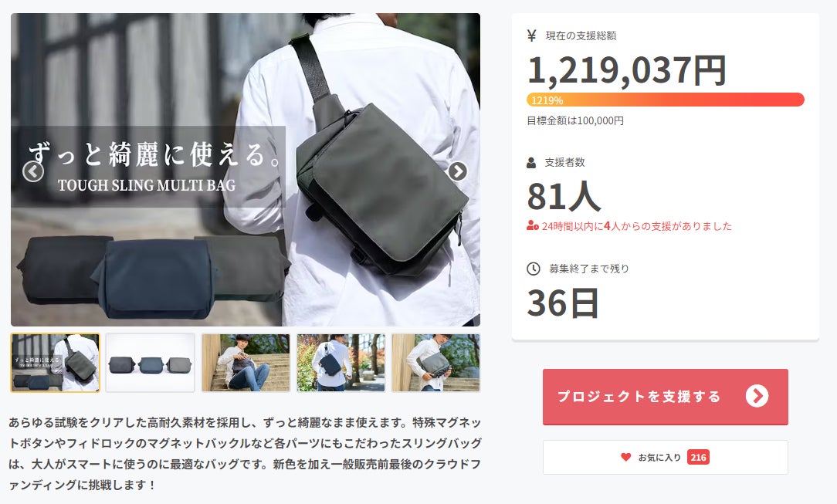Click the 216 favorites count badge
The height and width of the screenshot is (504, 837).
pyautogui.click(x=698, y=457)
